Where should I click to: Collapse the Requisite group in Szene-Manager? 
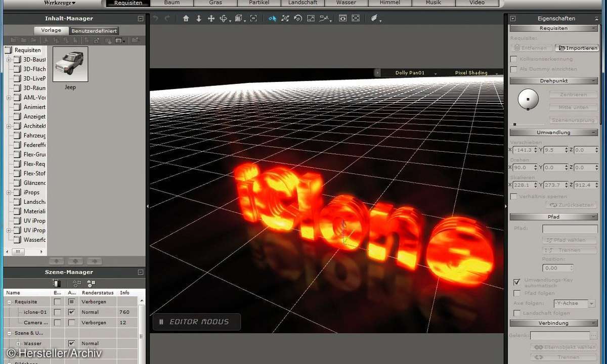[9, 302]
